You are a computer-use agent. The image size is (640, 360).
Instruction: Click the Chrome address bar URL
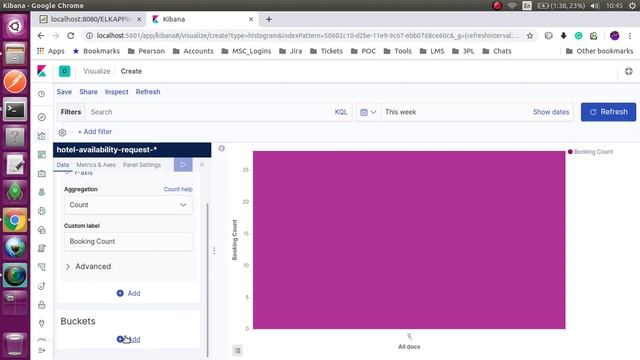(308, 36)
